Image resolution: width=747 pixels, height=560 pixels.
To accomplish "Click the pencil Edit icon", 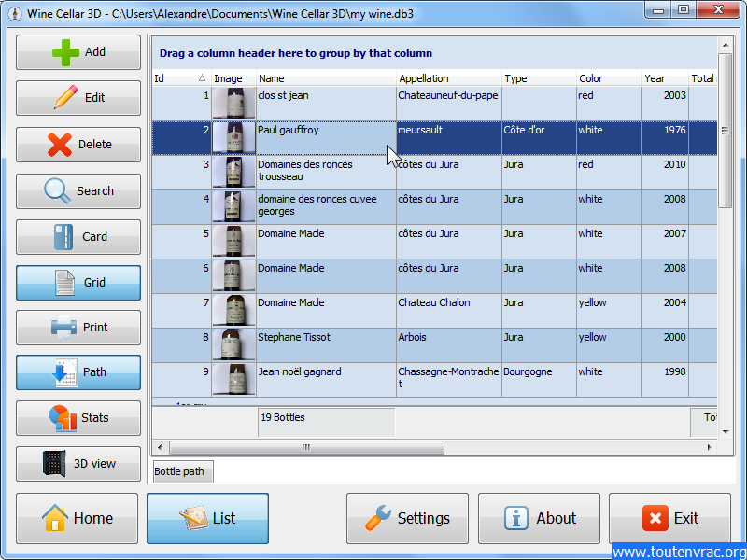I will click(65, 98).
